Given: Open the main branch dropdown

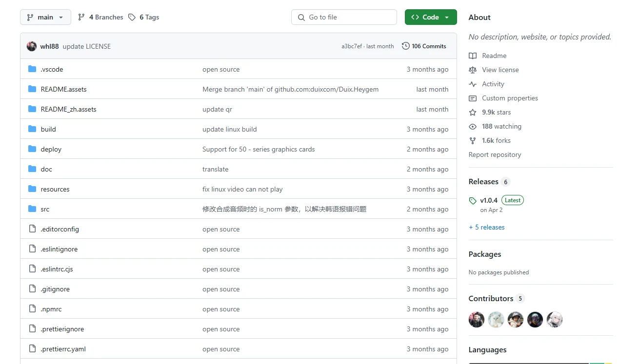Looking at the screenshot, I should pyautogui.click(x=45, y=17).
